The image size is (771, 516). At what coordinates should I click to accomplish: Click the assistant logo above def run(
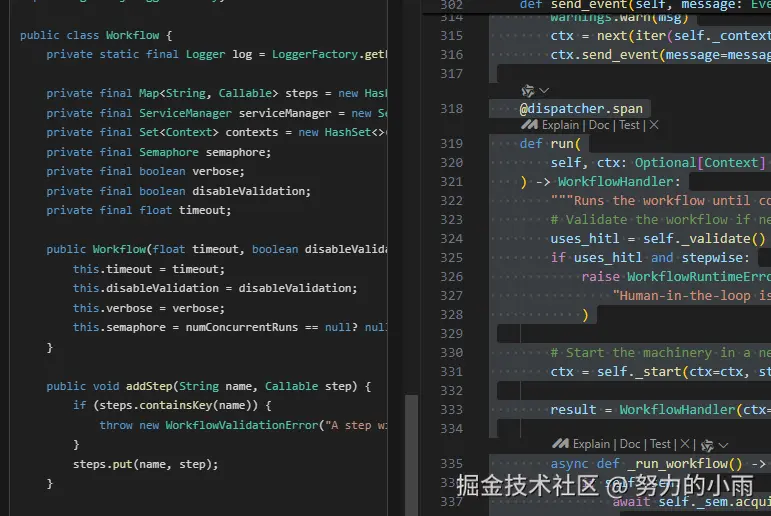point(529,125)
